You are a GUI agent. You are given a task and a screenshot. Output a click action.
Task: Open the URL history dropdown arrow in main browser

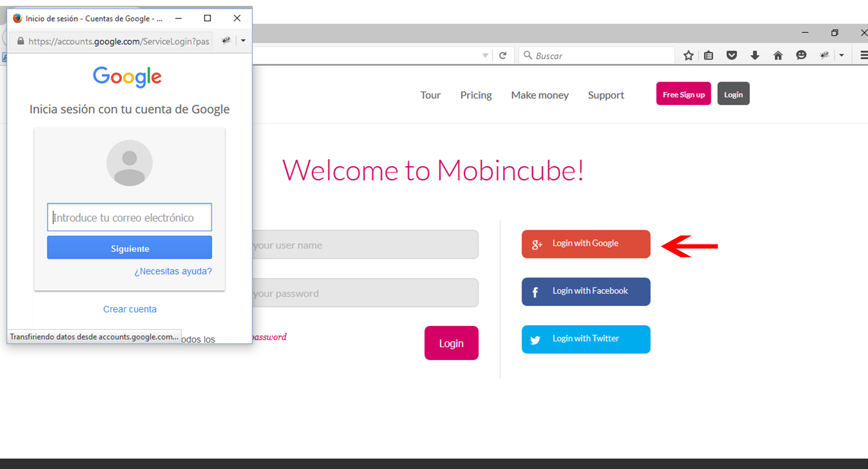click(486, 56)
